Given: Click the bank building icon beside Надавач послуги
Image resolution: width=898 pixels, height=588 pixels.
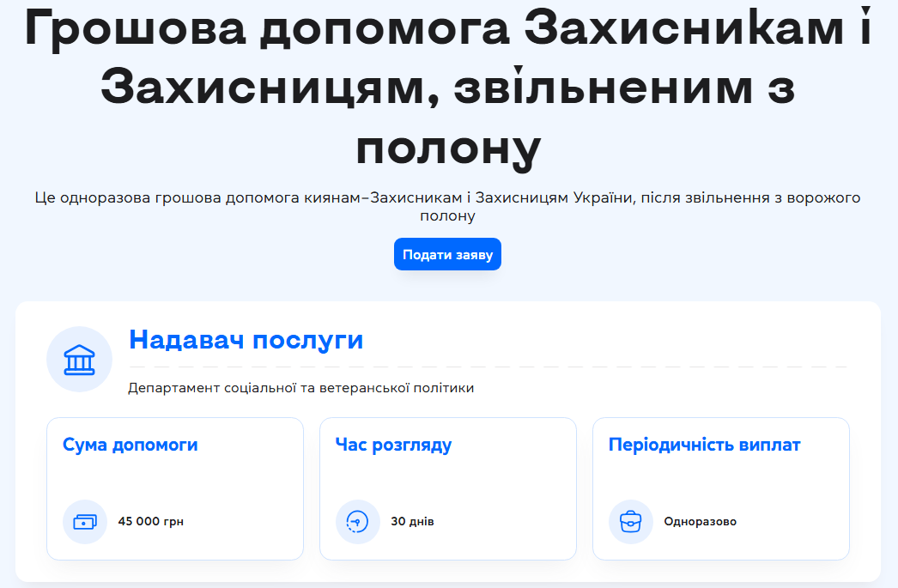Looking at the screenshot, I should click(79, 359).
